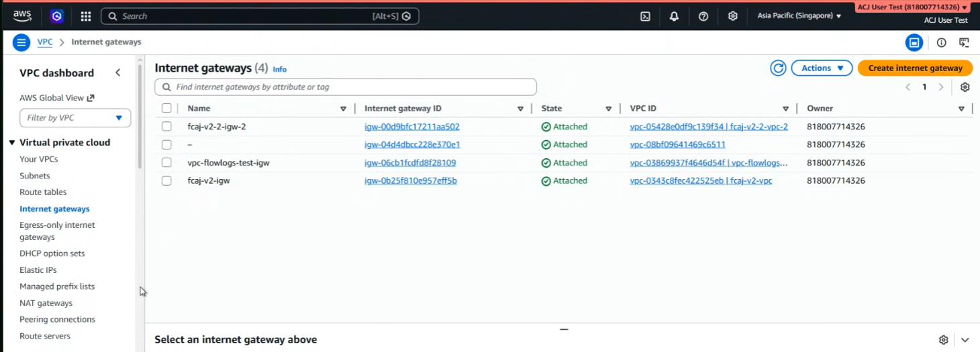Click the blue square panel icon near Info icon

click(x=914, y=43)
